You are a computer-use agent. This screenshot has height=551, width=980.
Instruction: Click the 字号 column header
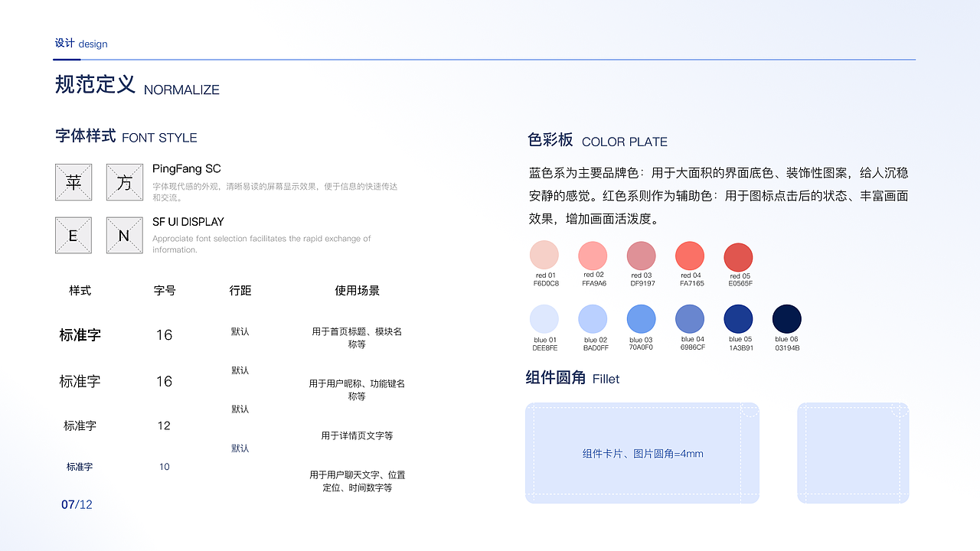tap(165, 291)
